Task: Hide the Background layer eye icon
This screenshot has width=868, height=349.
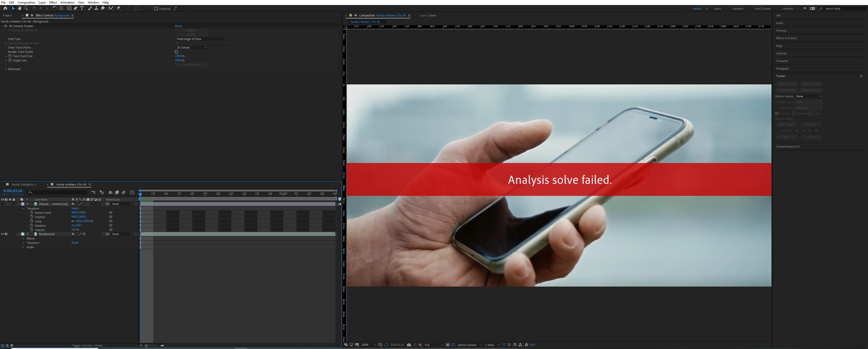Action: point(2,234)
